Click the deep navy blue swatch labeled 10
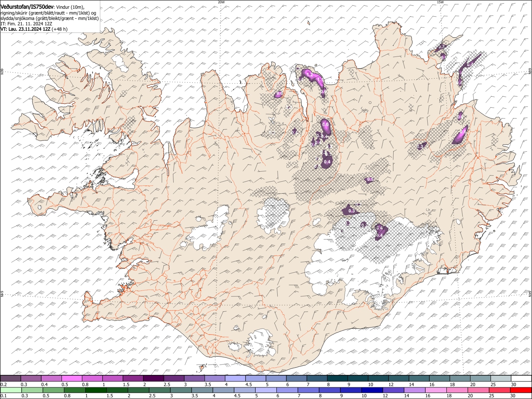 372,390
